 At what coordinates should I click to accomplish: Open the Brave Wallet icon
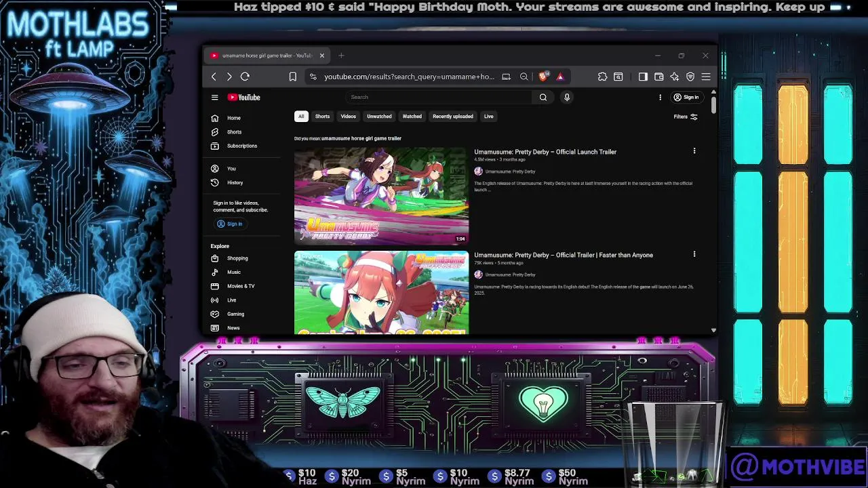tap(658, 77)
